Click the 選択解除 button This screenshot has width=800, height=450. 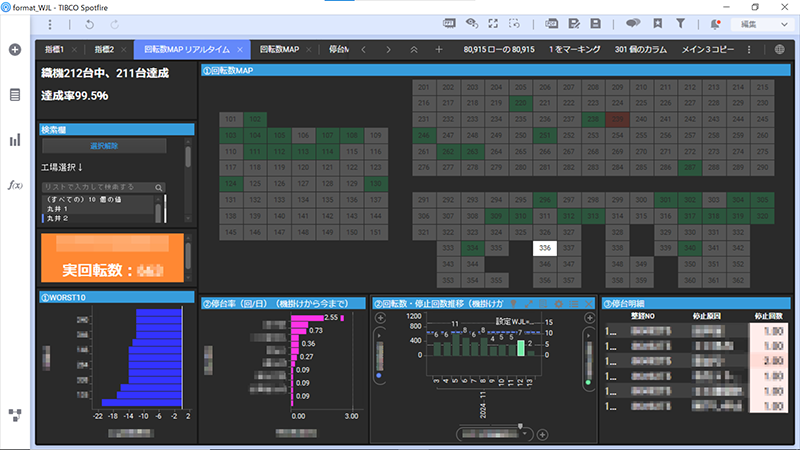pyautogui.click(x=103, y=146)
